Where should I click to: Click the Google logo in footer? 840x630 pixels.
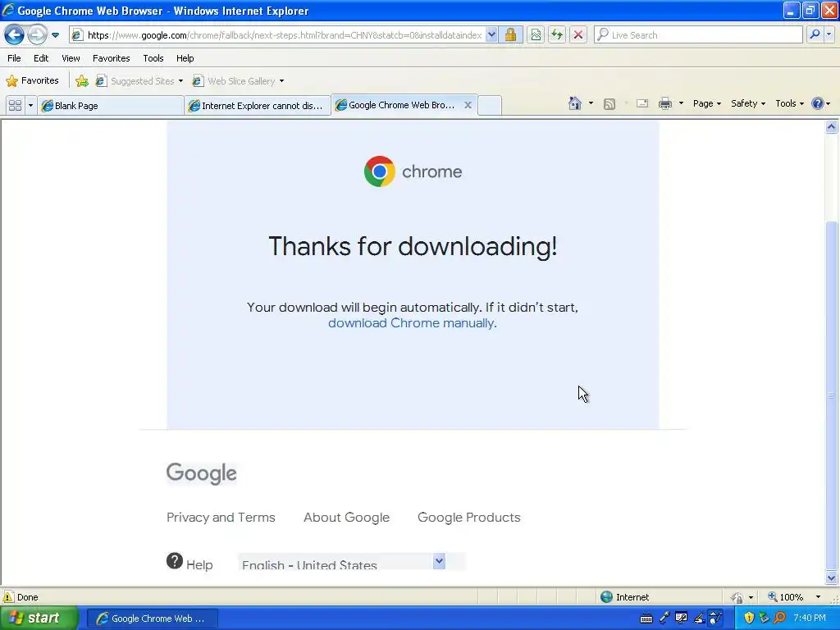tap(202, 473)
